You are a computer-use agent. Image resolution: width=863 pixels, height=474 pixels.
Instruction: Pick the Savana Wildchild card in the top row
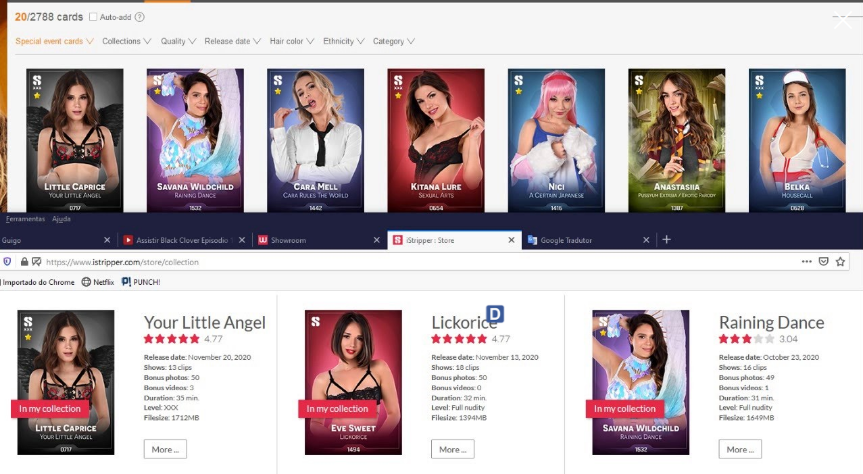point(195,140)
